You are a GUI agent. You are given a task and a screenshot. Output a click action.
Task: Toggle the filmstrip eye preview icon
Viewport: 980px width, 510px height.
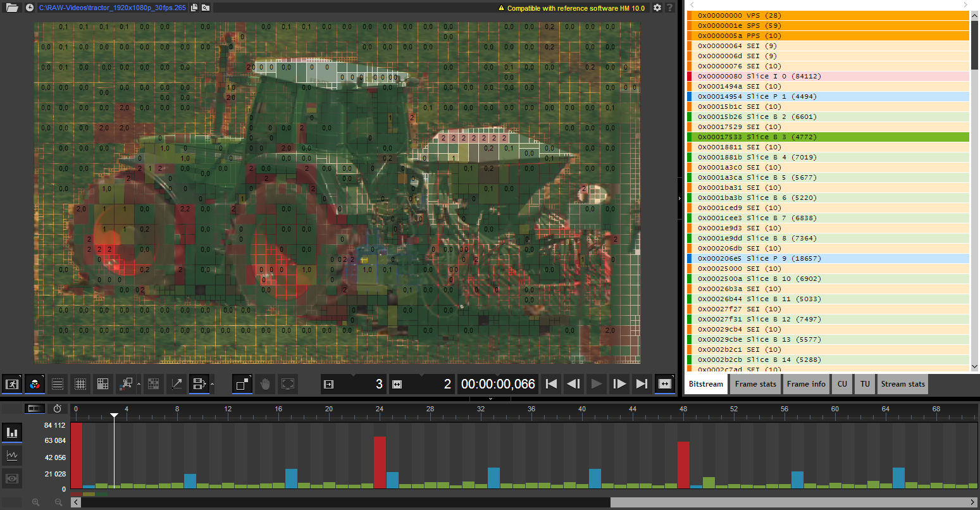pos(11,478)
